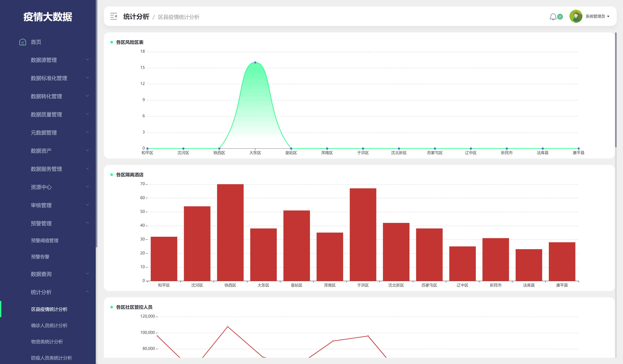Screen dimensions: 623x364
Task: Click the 疫情大数据 logo title
Action: (x=48, y=17)
